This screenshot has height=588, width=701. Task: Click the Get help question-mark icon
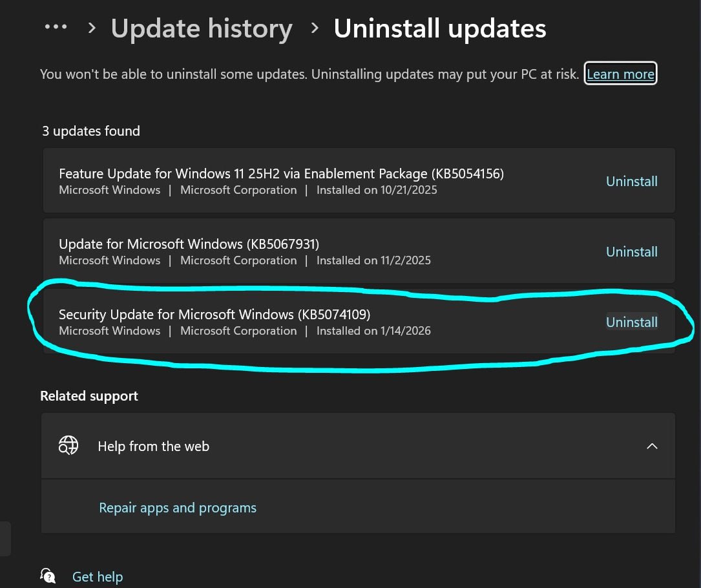(x=48, y=575)
